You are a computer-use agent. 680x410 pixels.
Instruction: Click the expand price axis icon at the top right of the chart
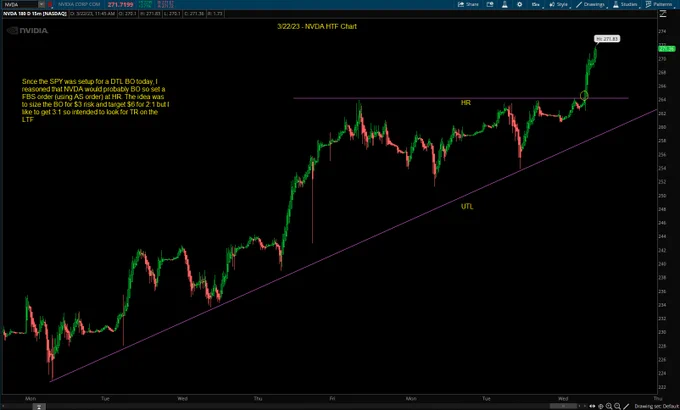click(x=663, y=14)
